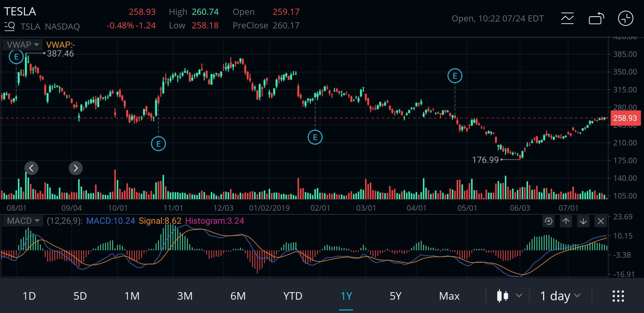Tap the late-April earnings E marker

point(455,76)
